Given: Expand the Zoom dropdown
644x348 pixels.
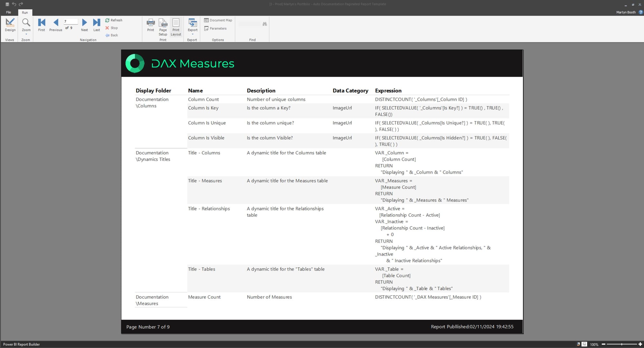Looking at the screenshot, I should point(26,34).
